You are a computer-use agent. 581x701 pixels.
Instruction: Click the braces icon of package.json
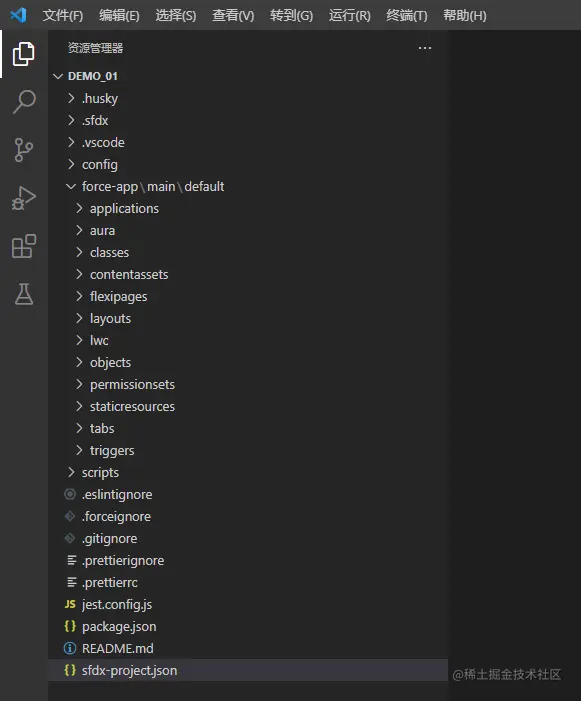coord(70,626)
